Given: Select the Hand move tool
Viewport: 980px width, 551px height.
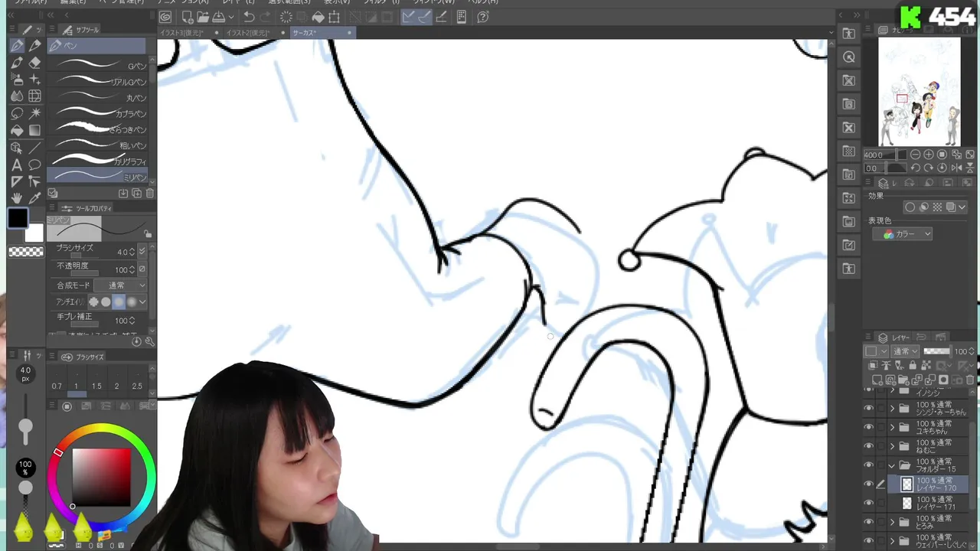Looking at the screenshot, I should pyautogui.click(x=17, y=198).
